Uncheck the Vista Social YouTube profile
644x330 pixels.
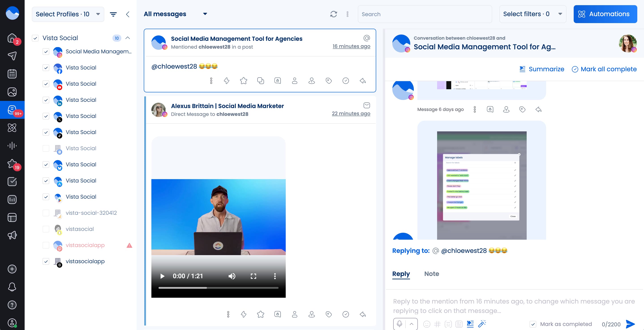pos(46,84)
